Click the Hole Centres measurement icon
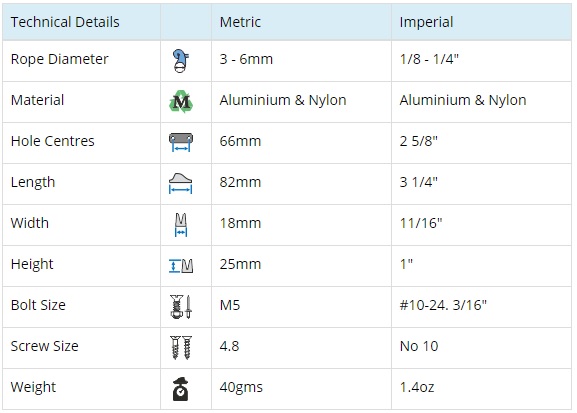The width and height of the screenshot is (577, 413). (181, 142)
